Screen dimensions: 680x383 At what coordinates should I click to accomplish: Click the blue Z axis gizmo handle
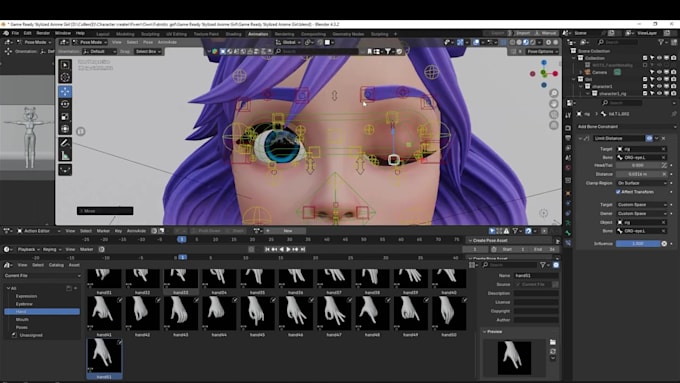point(544,62)
